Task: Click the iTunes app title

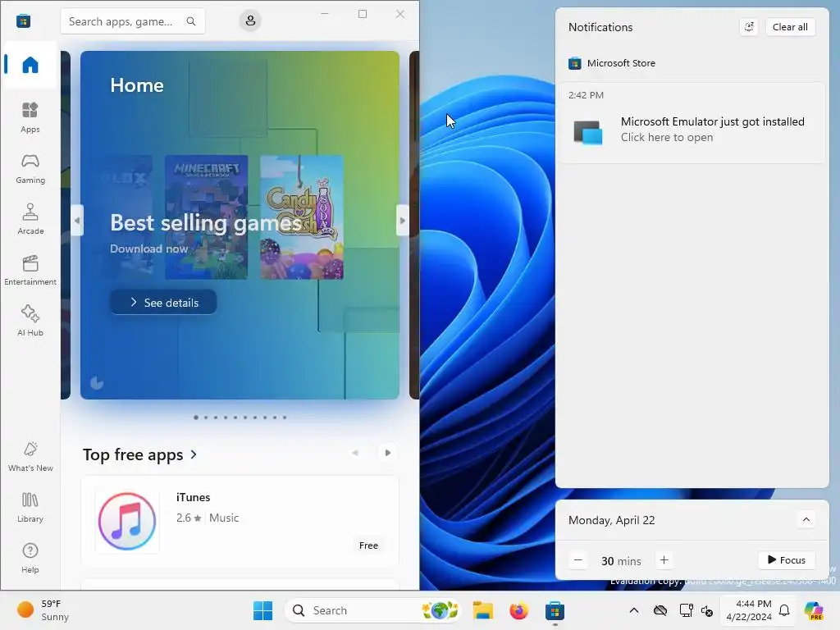Action: (x=194, y=497)
